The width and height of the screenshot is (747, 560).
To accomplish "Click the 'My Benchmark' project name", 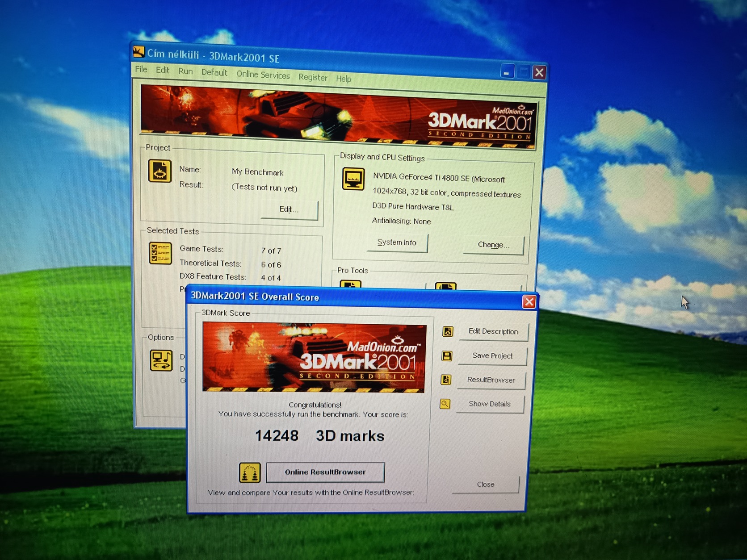I will (258, 172).
